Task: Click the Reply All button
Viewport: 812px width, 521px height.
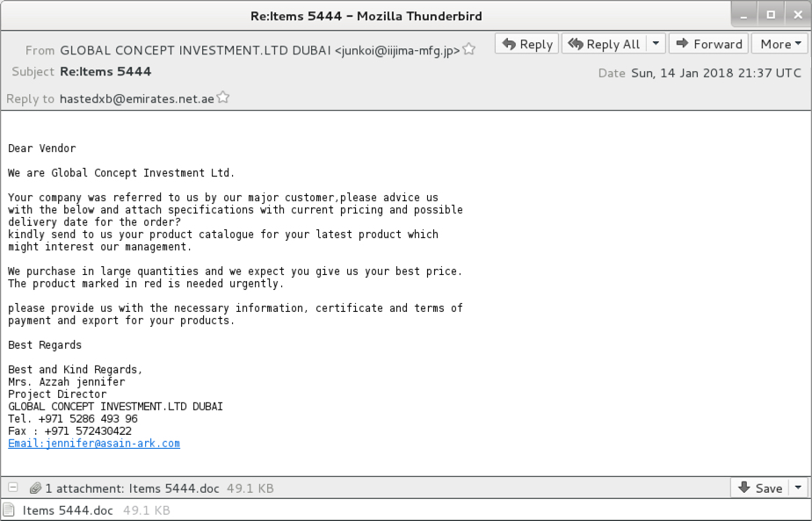Action: (605, 44)
